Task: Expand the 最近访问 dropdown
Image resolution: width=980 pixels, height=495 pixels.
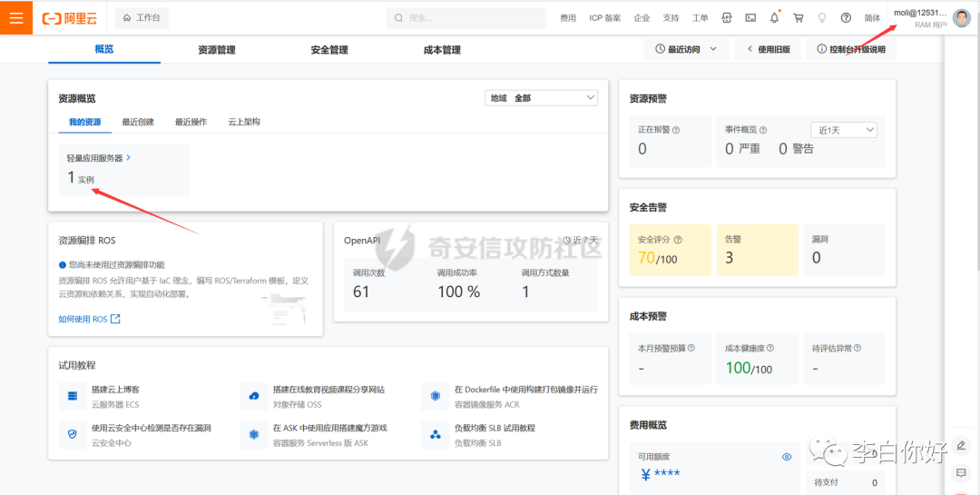Action: 686,49
